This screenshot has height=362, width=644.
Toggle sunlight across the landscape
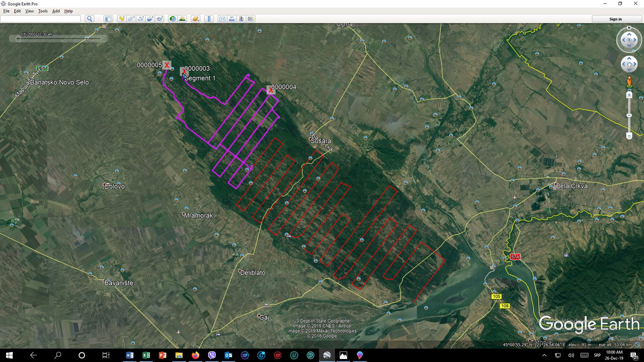point(182,19)
